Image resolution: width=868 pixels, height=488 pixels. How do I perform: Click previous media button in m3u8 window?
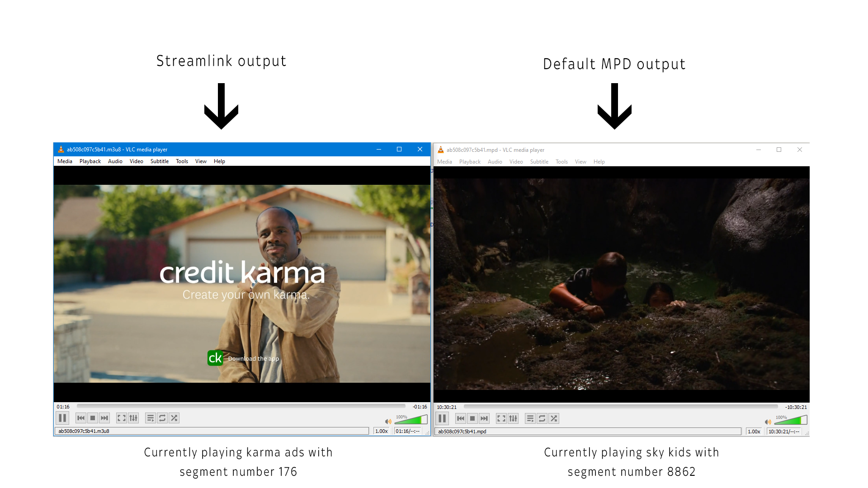coord(81,418)
